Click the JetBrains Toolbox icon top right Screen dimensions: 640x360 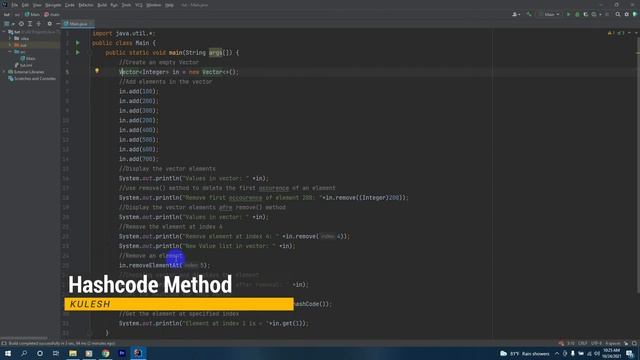(635, 14)
